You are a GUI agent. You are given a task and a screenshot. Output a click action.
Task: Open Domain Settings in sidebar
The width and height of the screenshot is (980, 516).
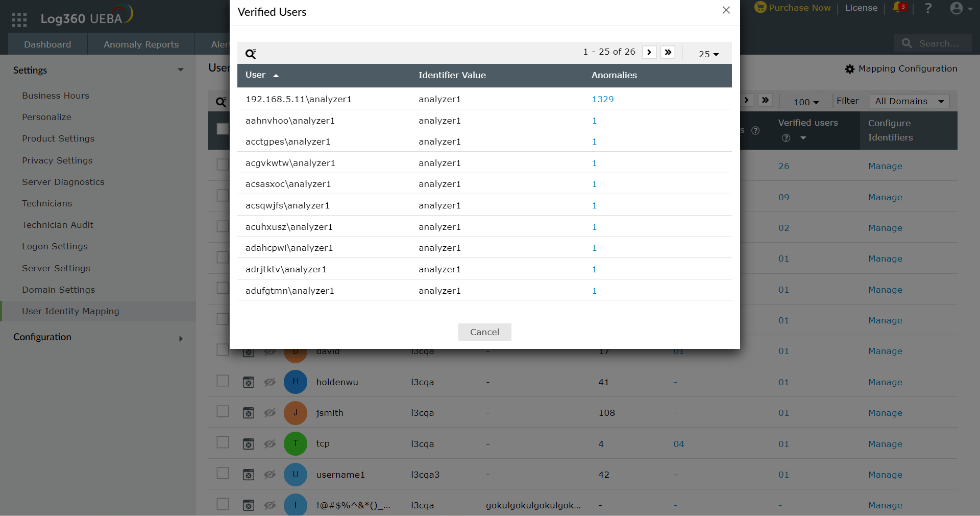pos(58,290)
